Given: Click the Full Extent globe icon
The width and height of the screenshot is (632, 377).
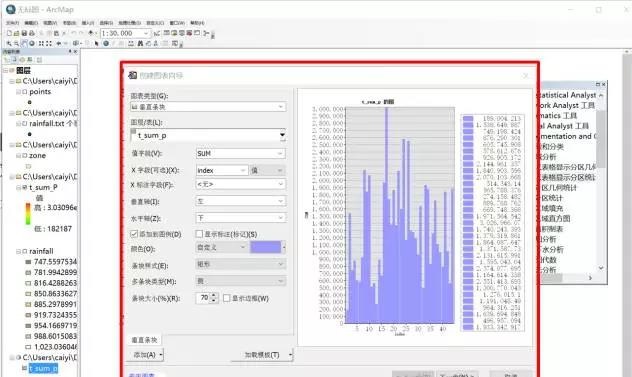Looking at the screenshot, I should pos(32,43).
